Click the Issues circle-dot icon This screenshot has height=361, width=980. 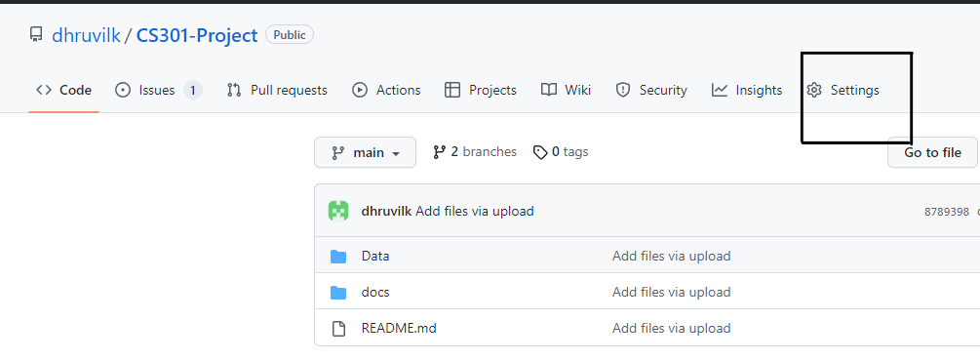[123, 90]
